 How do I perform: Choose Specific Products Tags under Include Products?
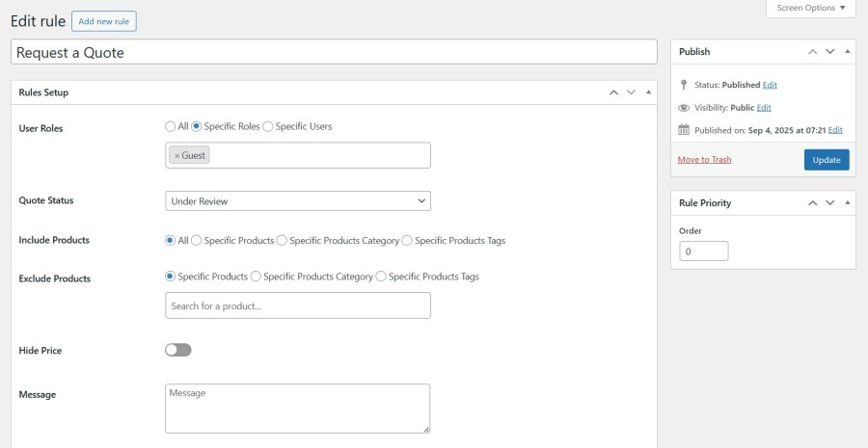(x=407, y=241)
